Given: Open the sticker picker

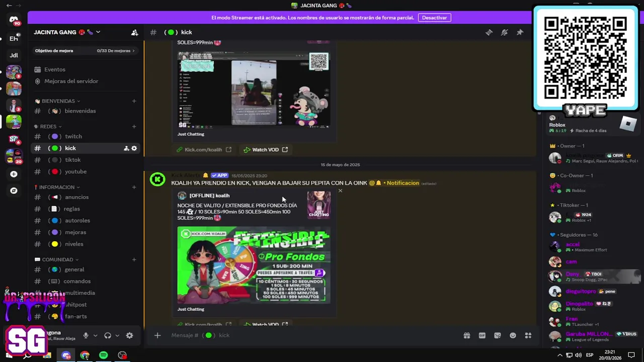Looking at the screenshot, I should point(498,335).
